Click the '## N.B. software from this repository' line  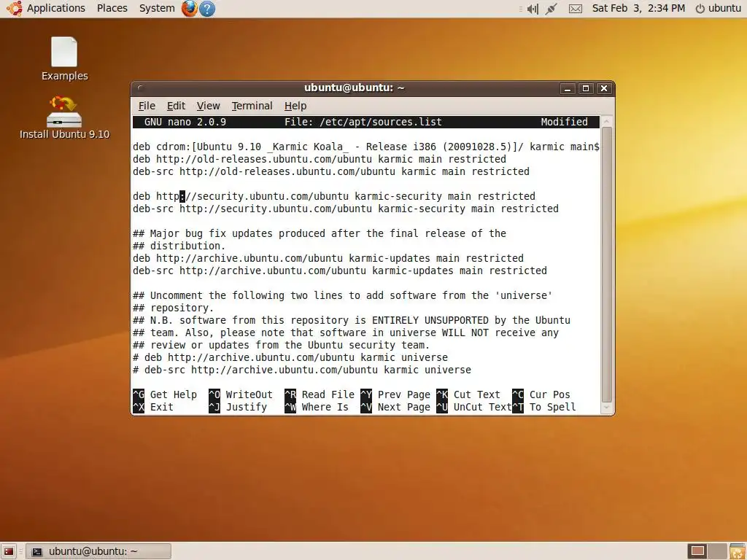[x=352, y=320]
